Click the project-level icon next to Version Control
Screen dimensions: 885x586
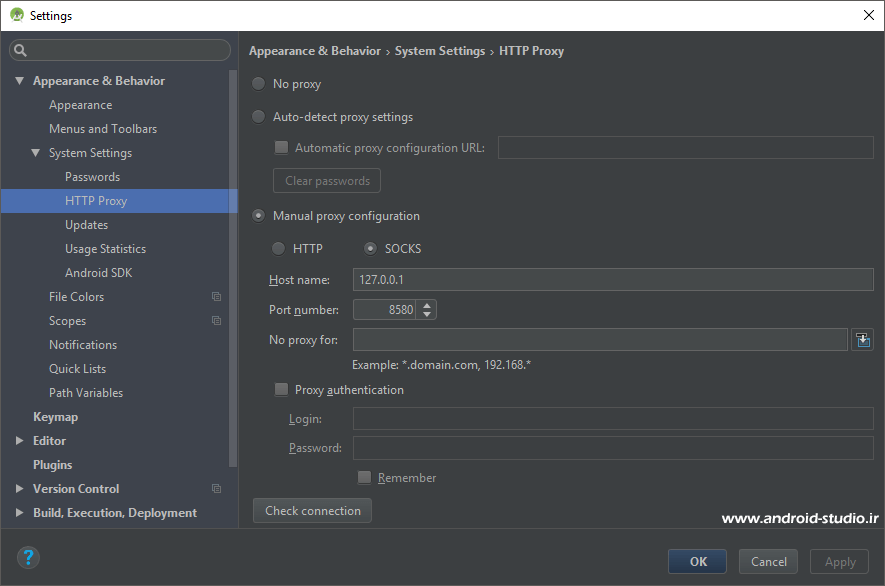click(x=216, y=489)
